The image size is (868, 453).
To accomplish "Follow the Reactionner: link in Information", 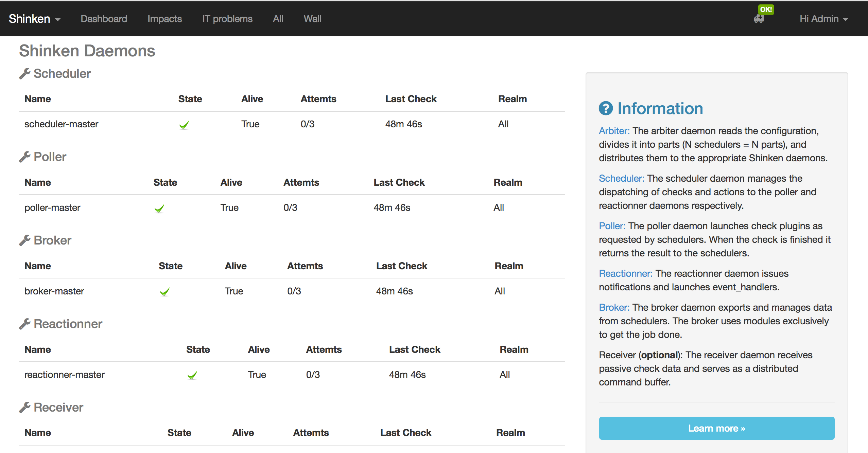I will 625,273.
